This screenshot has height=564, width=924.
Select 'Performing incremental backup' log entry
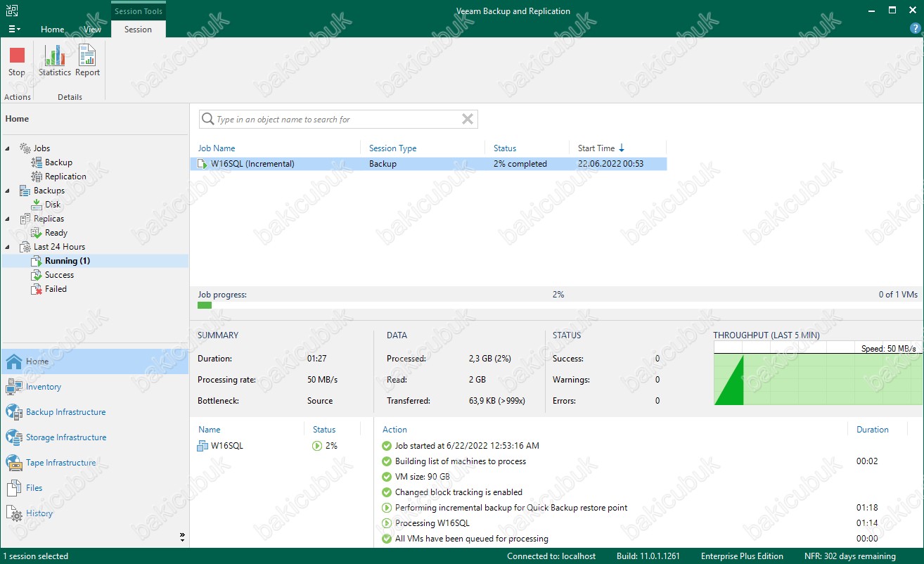(x=504, y=508)
